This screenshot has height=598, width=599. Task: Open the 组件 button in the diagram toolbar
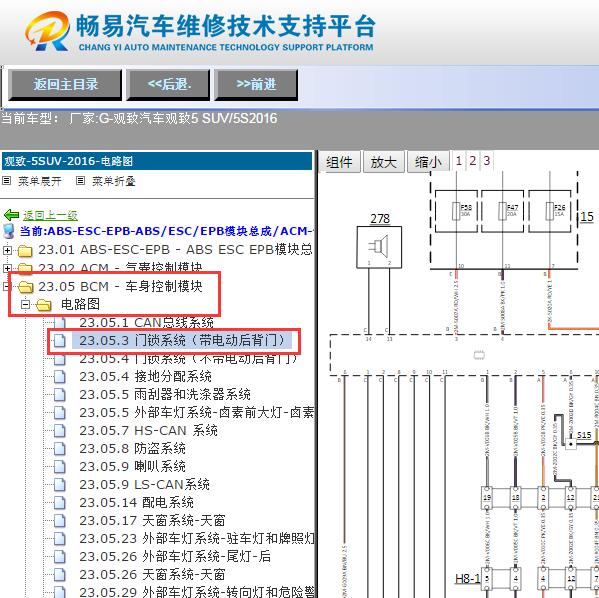(339, 162)
